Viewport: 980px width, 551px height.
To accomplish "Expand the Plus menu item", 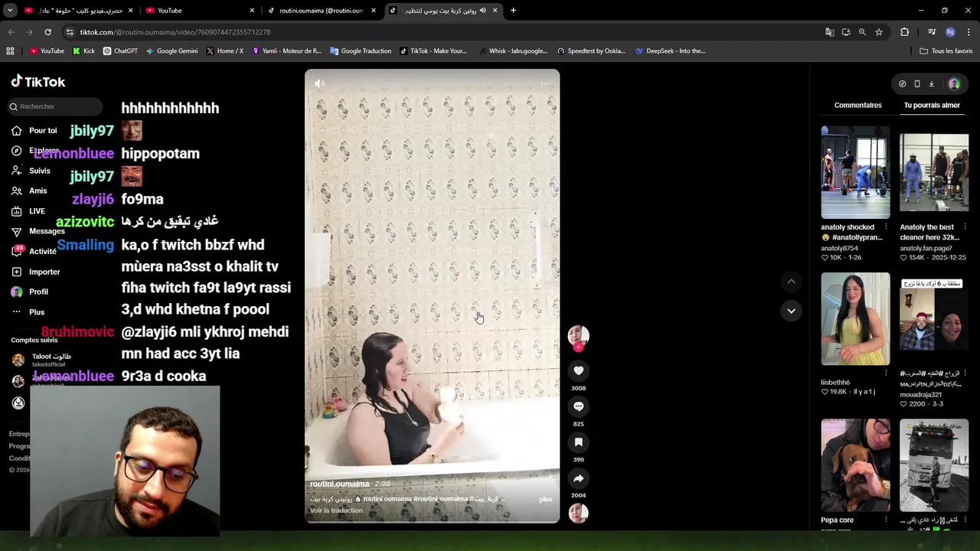I will [x=28, y=312].
